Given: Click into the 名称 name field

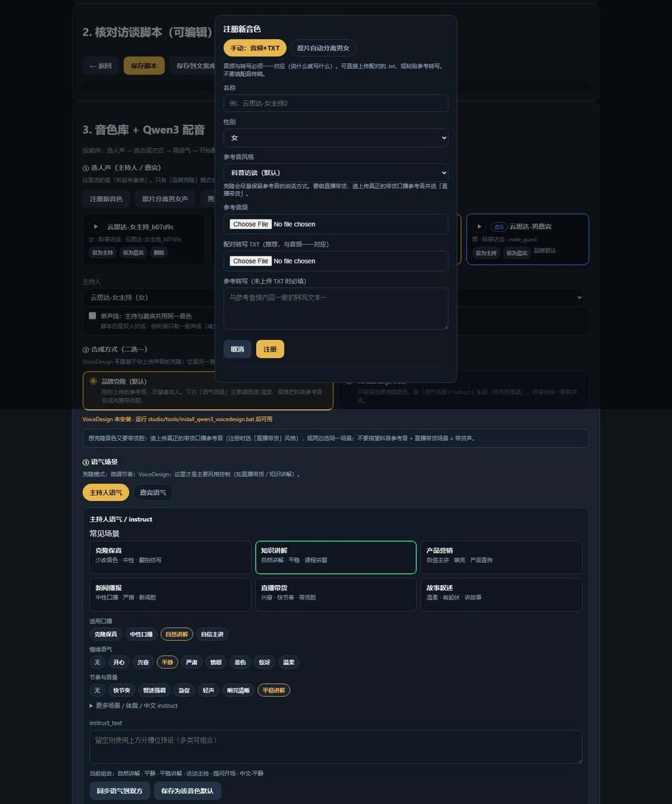Looking at the screenshot, I should [x=335, y=103].
